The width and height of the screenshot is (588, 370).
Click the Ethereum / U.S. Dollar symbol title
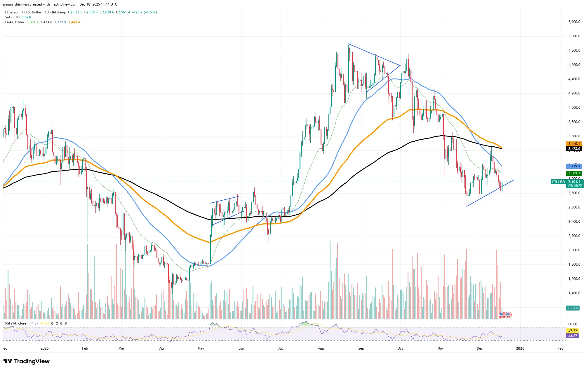pyautogui.click(x=23, y=12)
